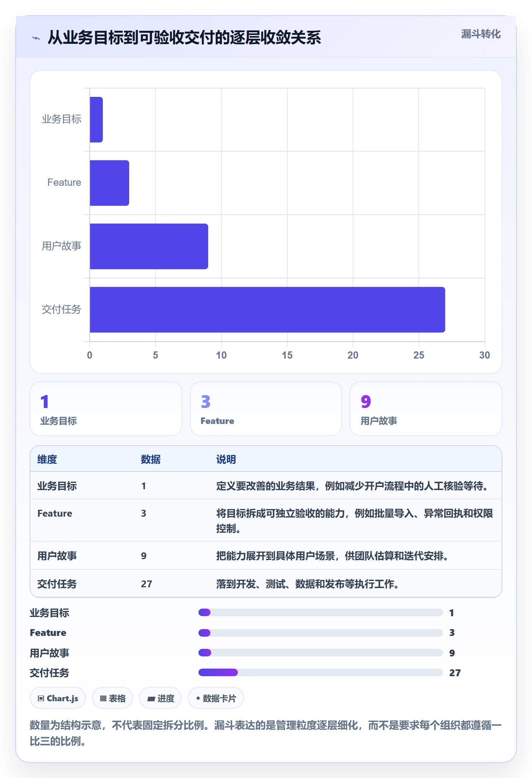
Task: Click 交付任务 cell in the table
Action: [57, 584]
